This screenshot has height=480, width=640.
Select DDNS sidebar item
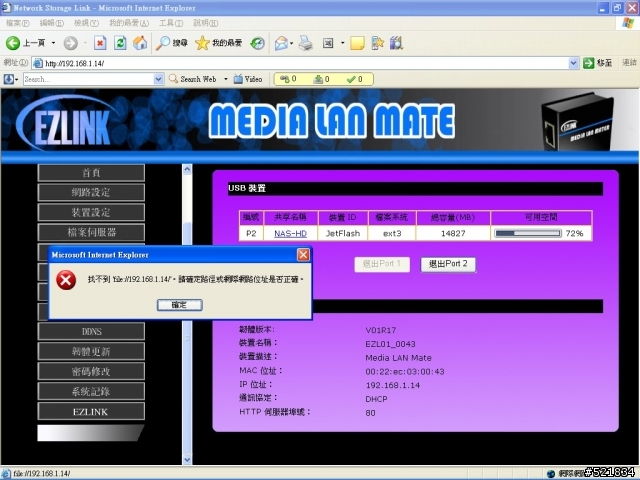[x=91, y=331]
